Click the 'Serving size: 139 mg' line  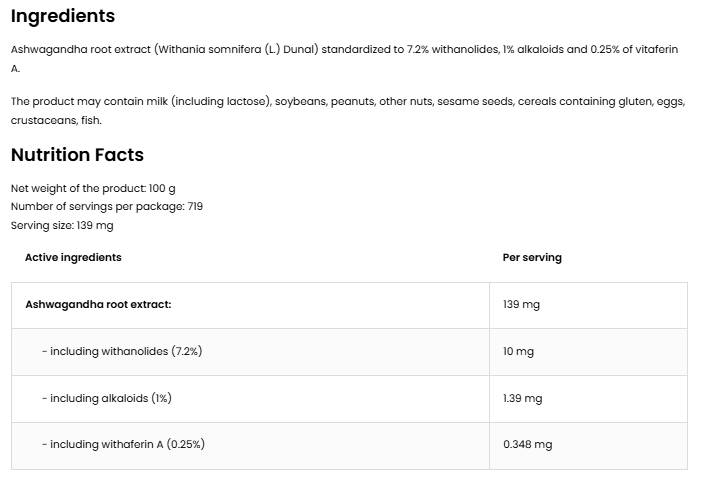click(x=62, y=225)
